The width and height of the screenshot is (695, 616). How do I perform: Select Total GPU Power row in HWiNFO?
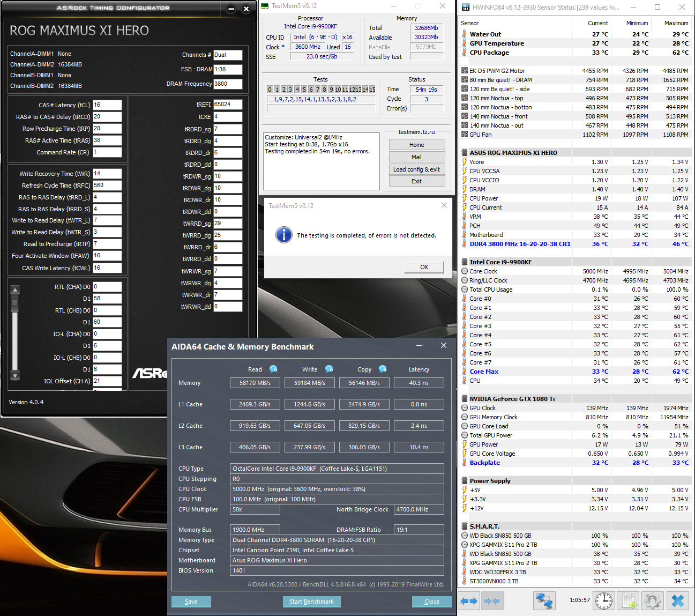575,435
